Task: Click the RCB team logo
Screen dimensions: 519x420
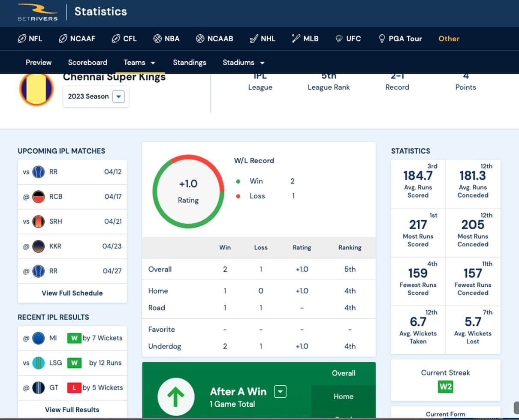Action: [39, 197]
